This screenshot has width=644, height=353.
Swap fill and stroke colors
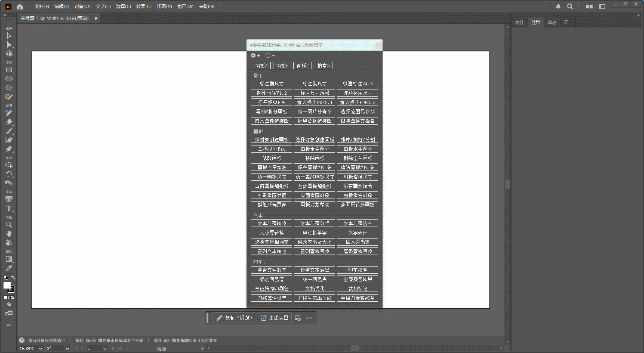(13, 277)
